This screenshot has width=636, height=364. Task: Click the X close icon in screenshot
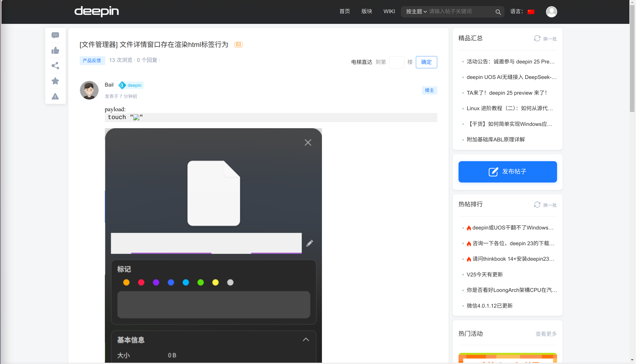[308, 142]
